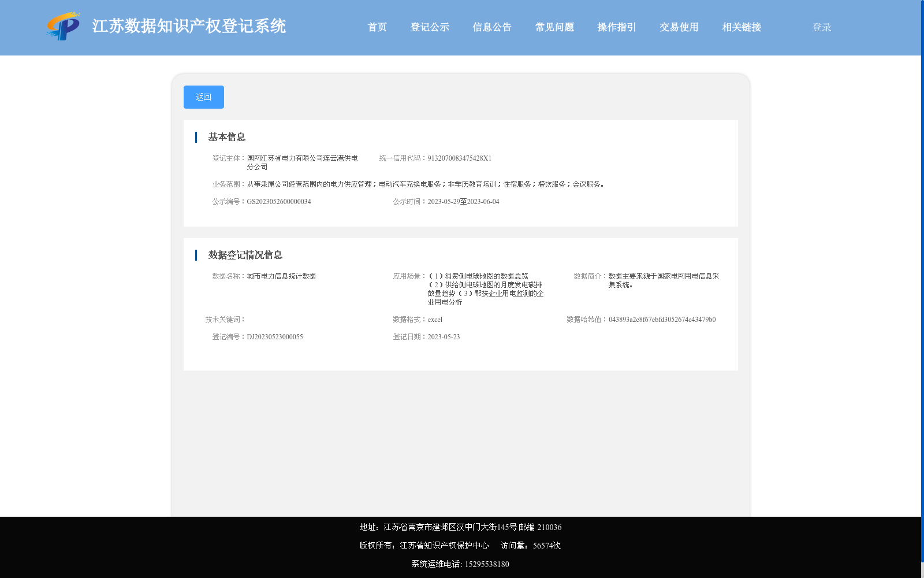This screenshot has height=578, width=924.
Task: Click the 应用场景 description text
Action: pos(486,289)
